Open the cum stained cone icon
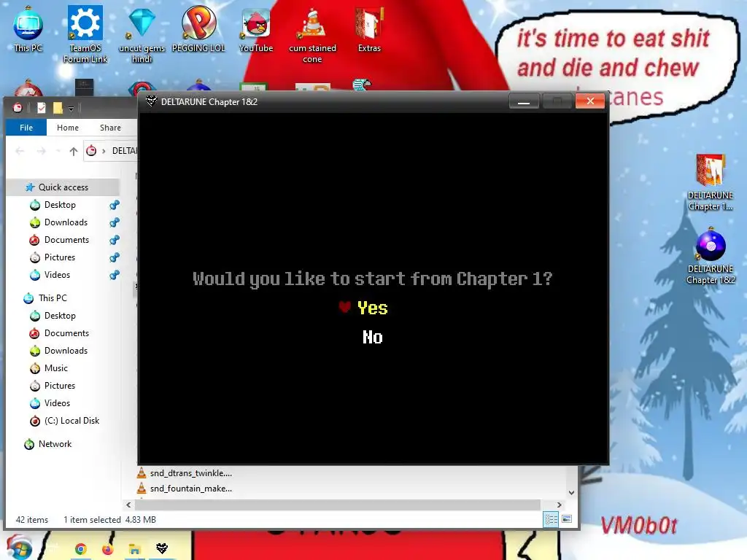 [x=312, y=34]
